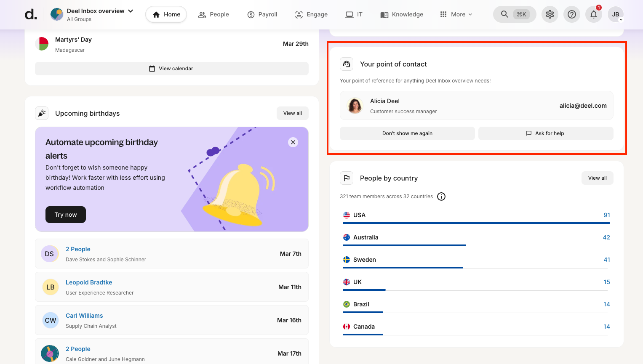
Task: Click View all for People by country
Action: [x=598, y=178]
